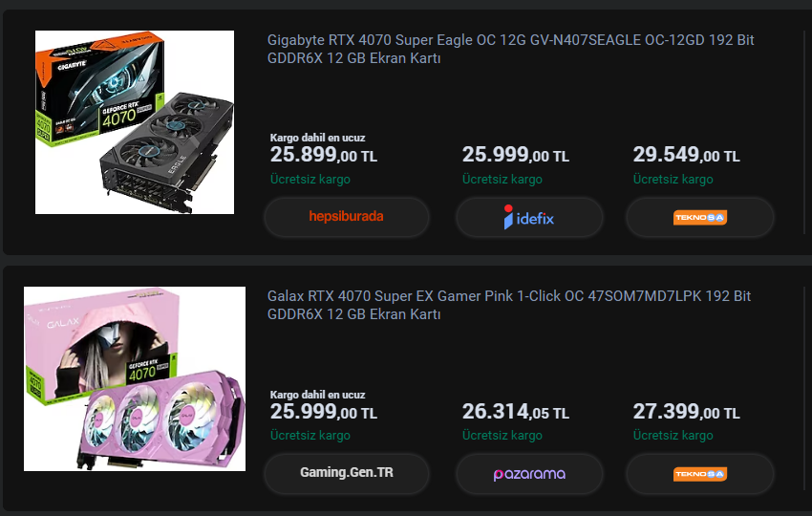Open the Gigabyte RTX 4070 Super Eagle title
812x516 pixels.
[510, 50]
